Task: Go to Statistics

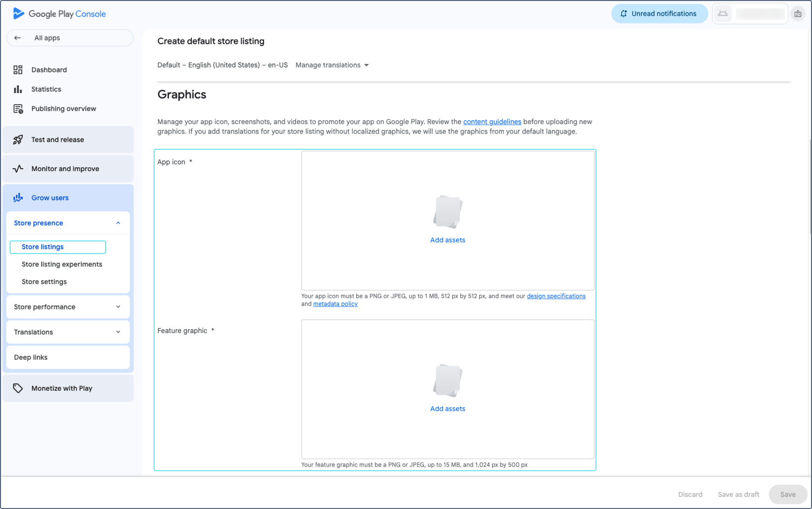Action: [x=46, y=89]
